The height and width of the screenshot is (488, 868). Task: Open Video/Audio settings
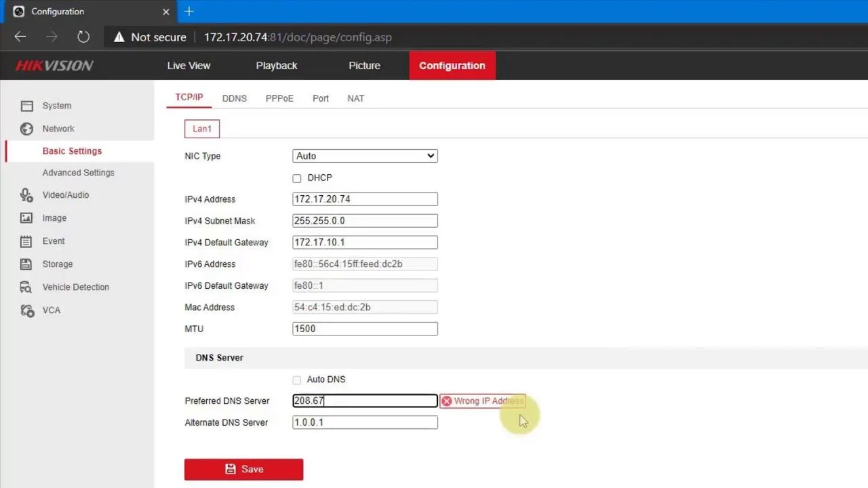pos(66,195)
